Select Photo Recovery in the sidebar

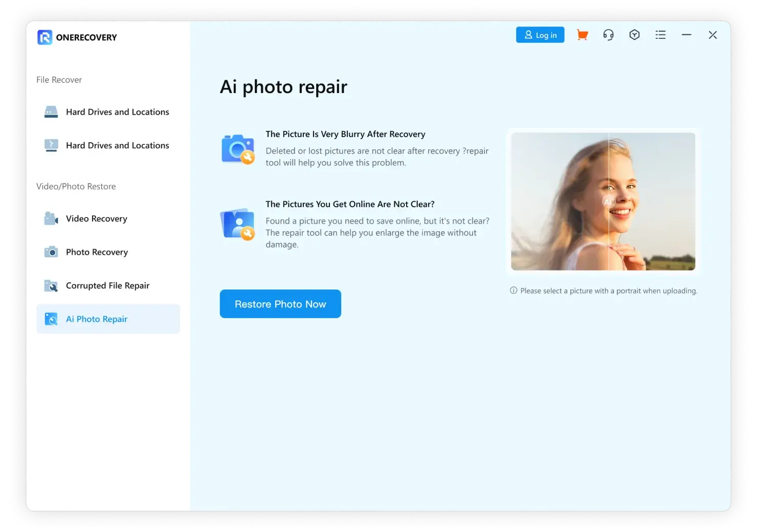pyautogui.click(x=97, y=252)
